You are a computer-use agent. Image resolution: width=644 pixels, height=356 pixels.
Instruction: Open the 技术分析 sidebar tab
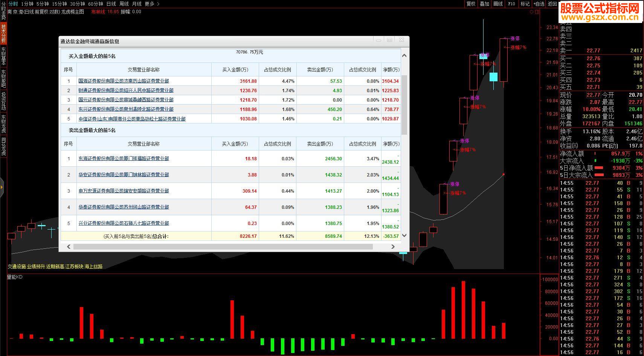[3, 33]
